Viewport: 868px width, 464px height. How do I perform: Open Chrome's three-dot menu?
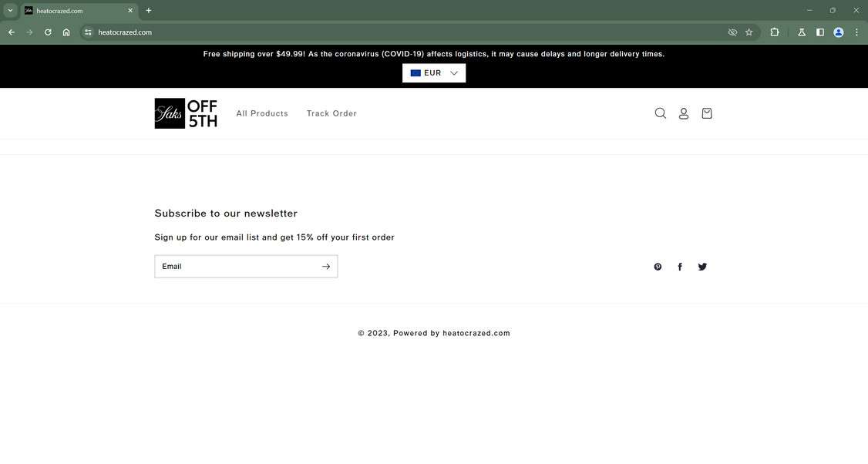click(856, 32)
